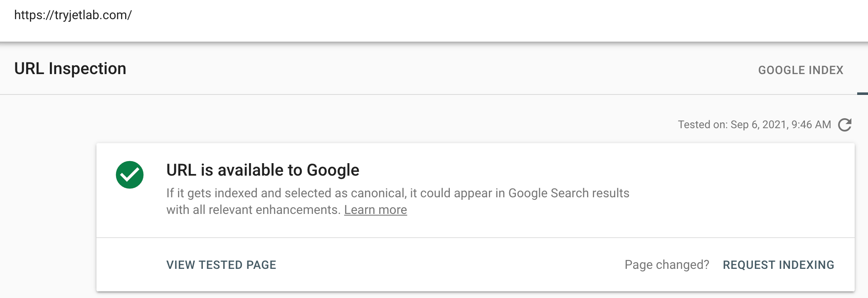Focus the inspected URL text field

(x=73, y=15)
